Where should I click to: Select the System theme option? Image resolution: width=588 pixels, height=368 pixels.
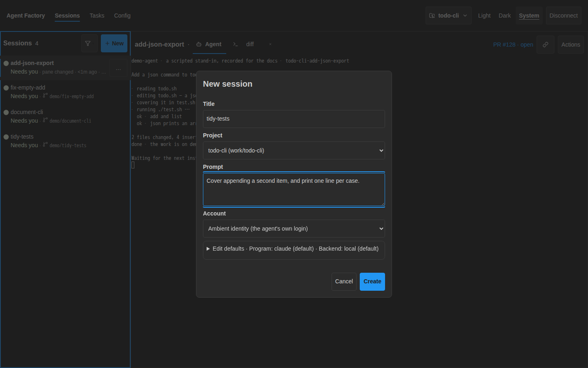tap(529, 16)
